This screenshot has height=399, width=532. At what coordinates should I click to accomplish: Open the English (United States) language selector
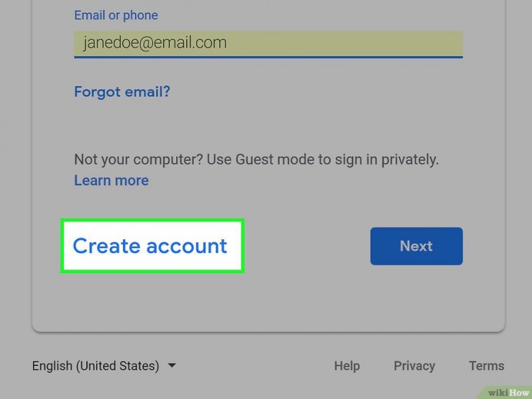[104, 366]
